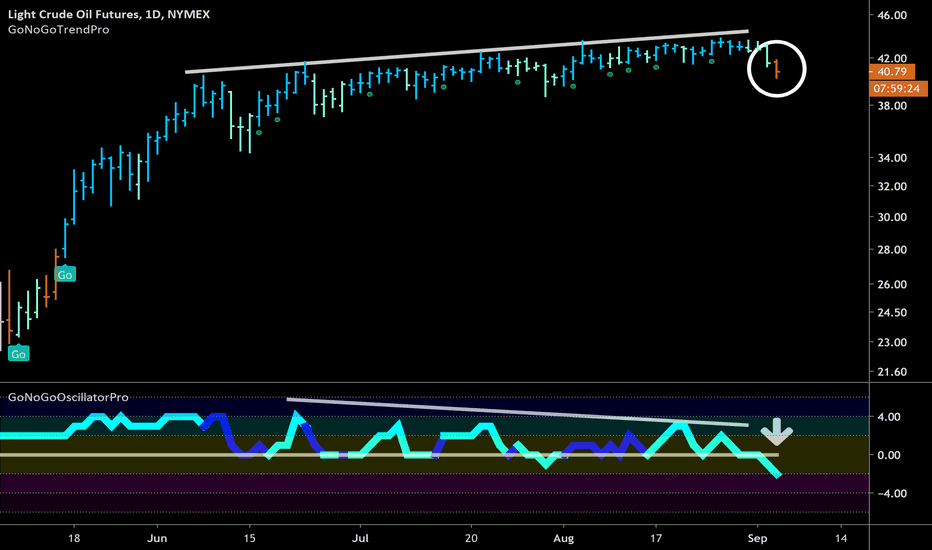Viewport: 932px width, 550px height.
Task: Click the Jul date label on time axis
Action: (360, 538)
